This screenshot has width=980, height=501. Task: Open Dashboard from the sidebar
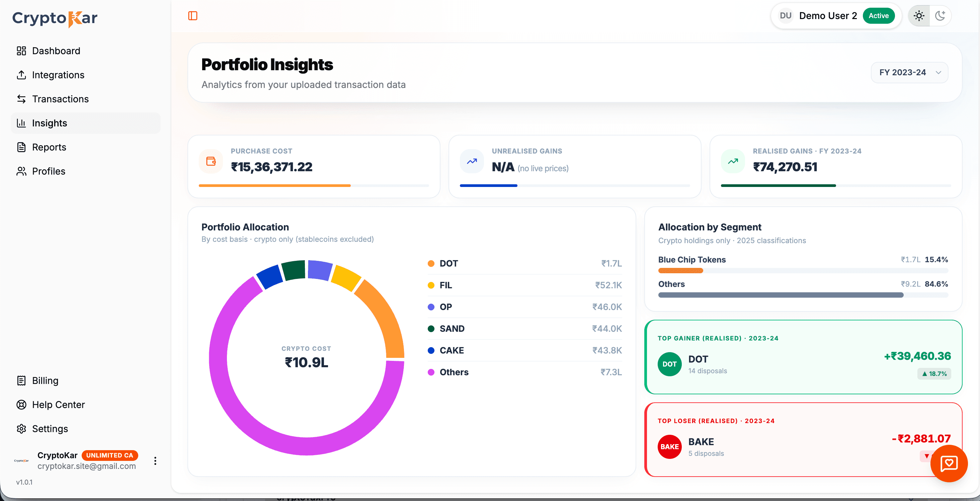tap(86, 51)
